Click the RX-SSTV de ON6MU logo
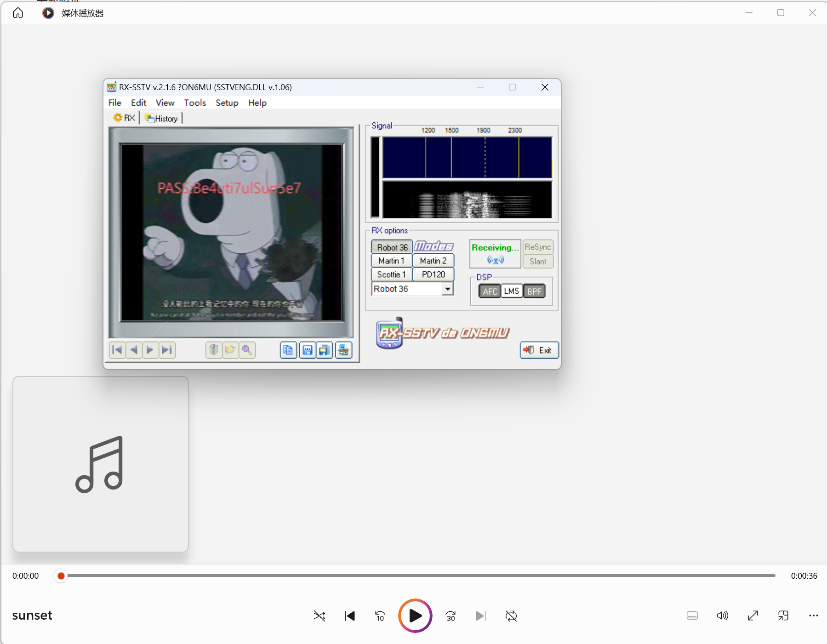 pos(443,333)
